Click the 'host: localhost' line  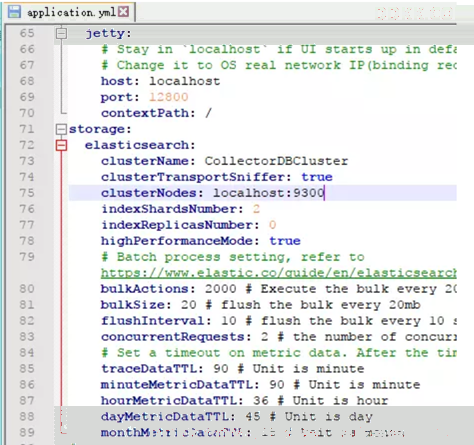(x=161, y=81)
